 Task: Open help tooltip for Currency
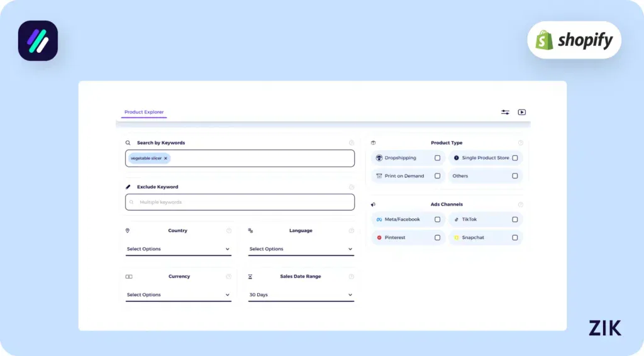click(x=229, y=277)
